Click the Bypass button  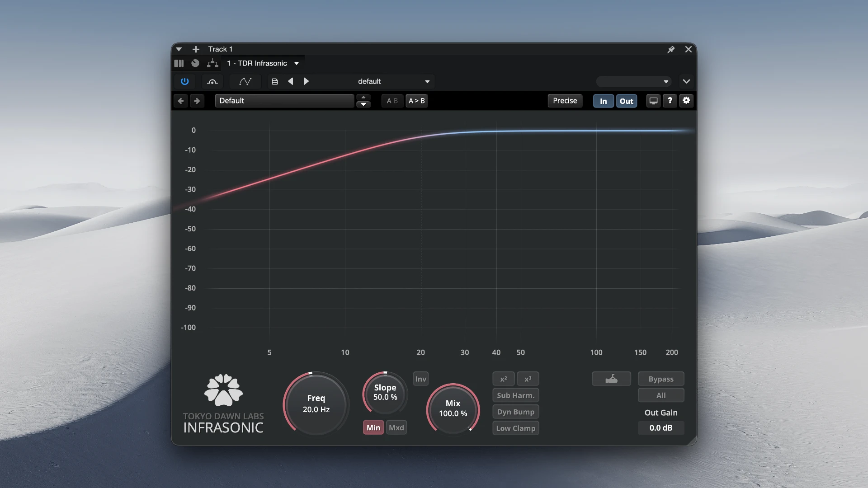[661, 379]
